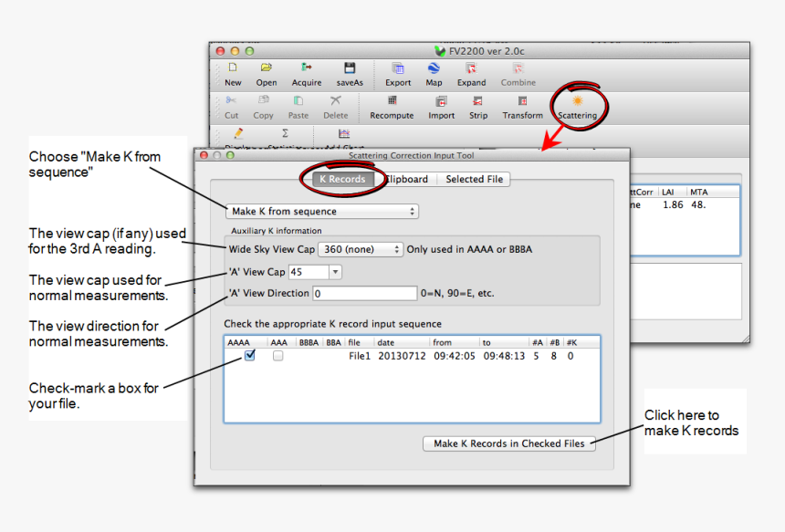Image resolution: width=785 pixels, height=532 pixels.
Task: Open a file with the Open icon
Action: [267, 68]
